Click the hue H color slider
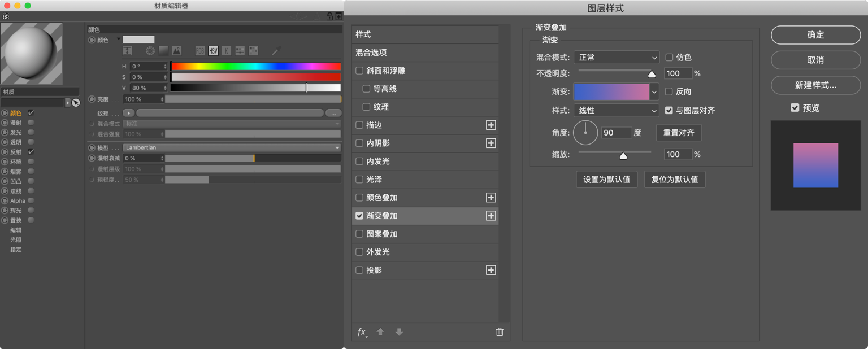 [x=256, y=67]
